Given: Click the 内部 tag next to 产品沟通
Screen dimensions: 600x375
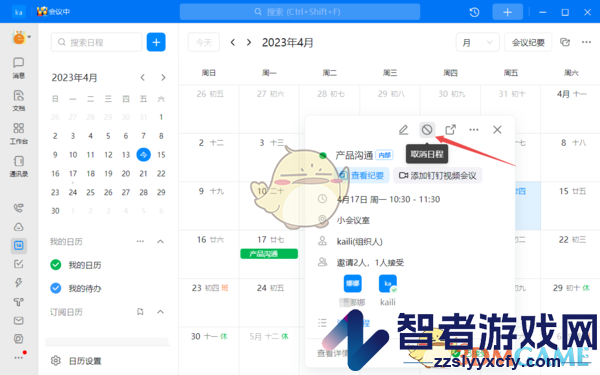Looking at the screenshot, I should point(385,155).
